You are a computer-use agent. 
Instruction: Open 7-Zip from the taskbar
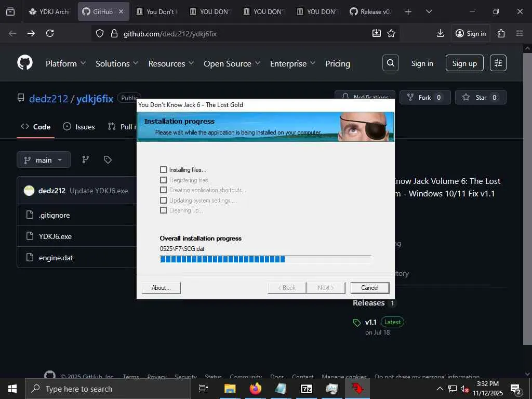(307, 389)
